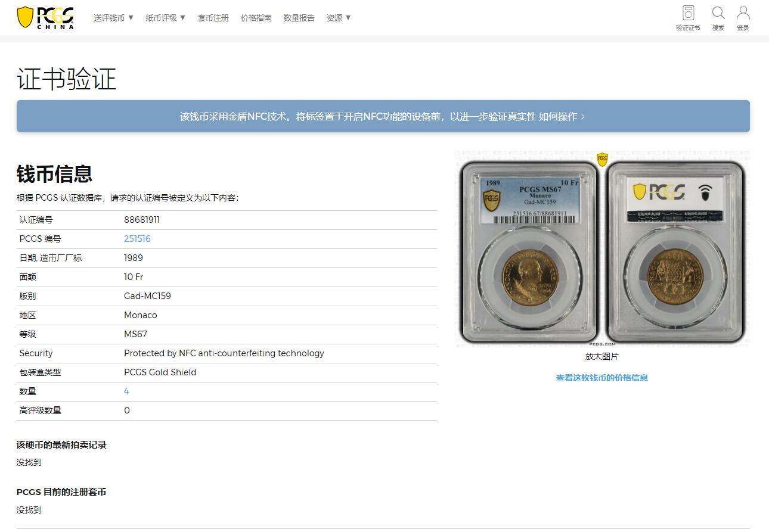Expand the 资源 dropdown menu

tap(339, 18)
